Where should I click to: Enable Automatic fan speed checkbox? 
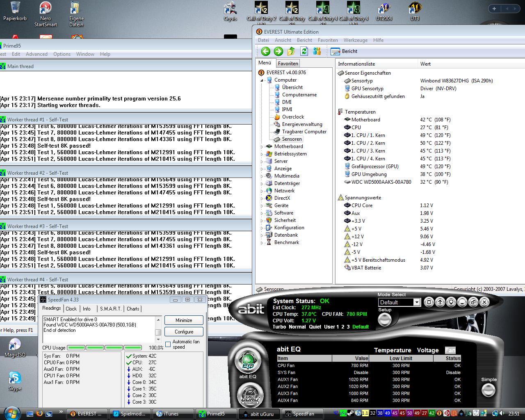[x=168, y=344]
